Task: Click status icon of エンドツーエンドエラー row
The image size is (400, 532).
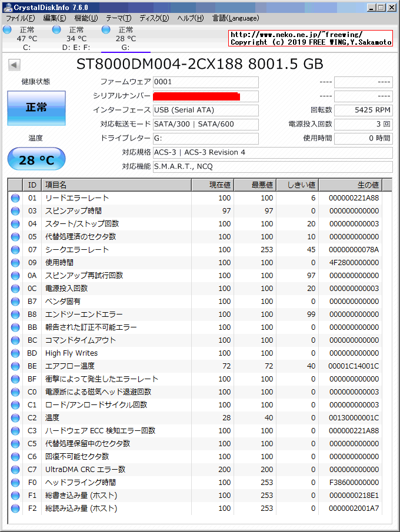Action: pyautogui.click(x=15, y=314)
